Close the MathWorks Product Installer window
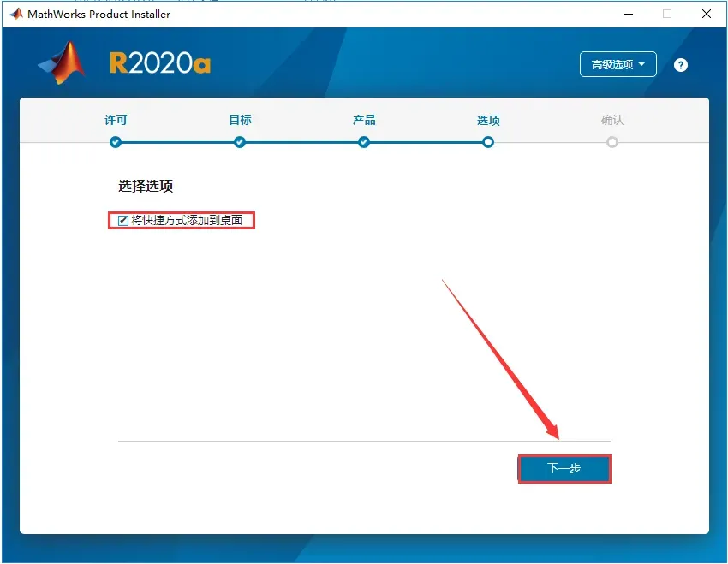This screenshot has height=564, width=728. [x=707, y=14]
